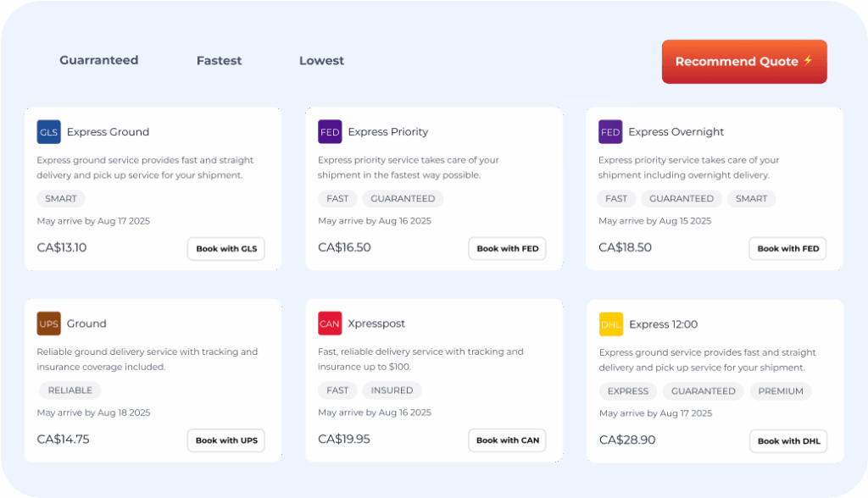
Task: Book Xpresspost with CAN
Action: tap(507, 440)
